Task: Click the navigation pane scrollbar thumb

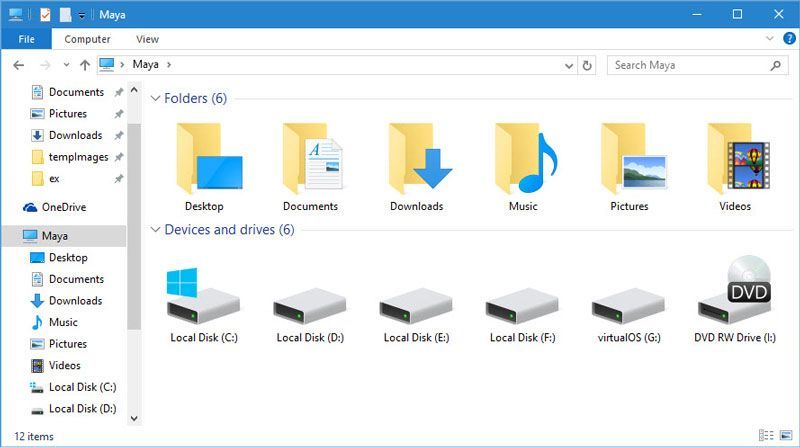Action: tap(134, 226)
